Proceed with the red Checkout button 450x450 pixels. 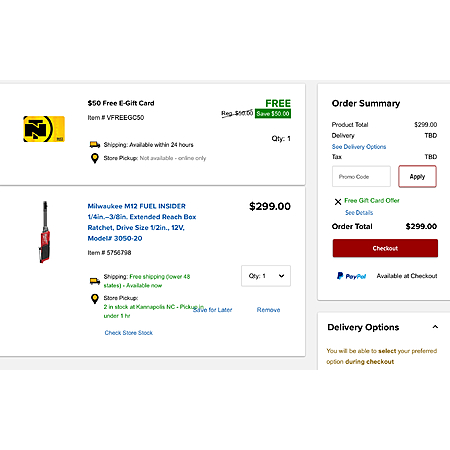385,248
